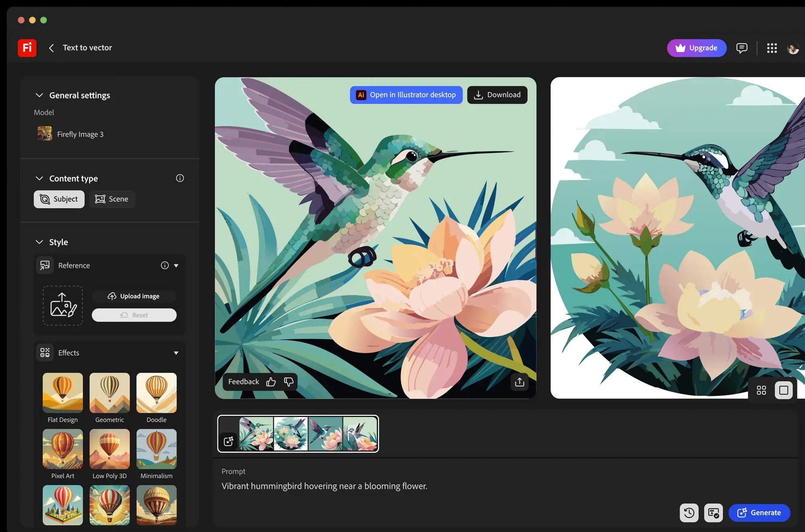805x532 pixels.
Task: Collapse the General settings section
Action: click(39, 95)
